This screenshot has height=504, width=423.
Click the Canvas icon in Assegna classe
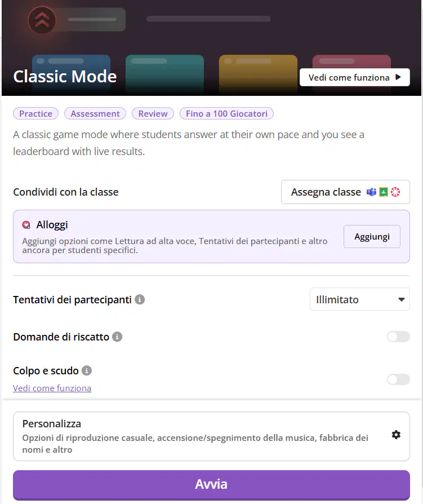click(x=395, y=192)
